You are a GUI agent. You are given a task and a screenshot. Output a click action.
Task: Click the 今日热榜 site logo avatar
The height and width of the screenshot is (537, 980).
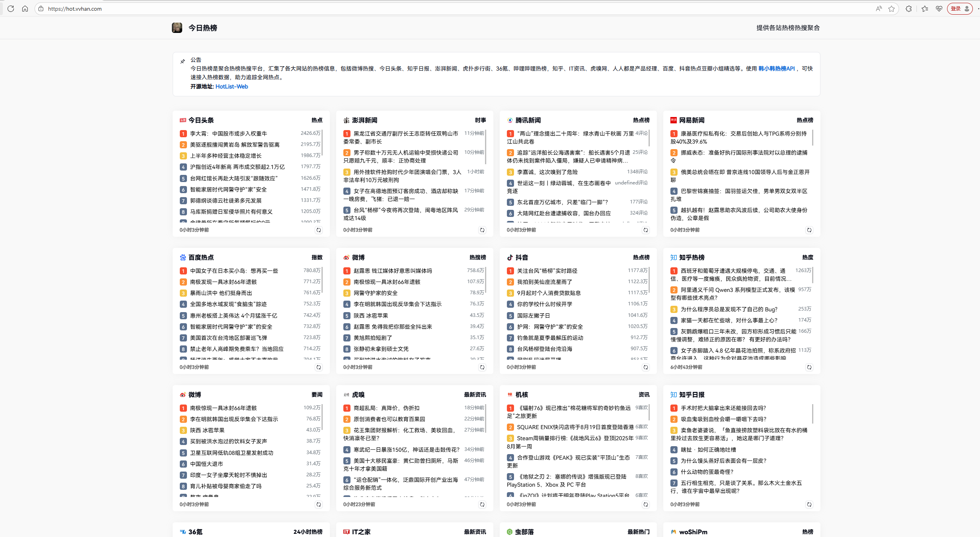(x=177, y=27)
